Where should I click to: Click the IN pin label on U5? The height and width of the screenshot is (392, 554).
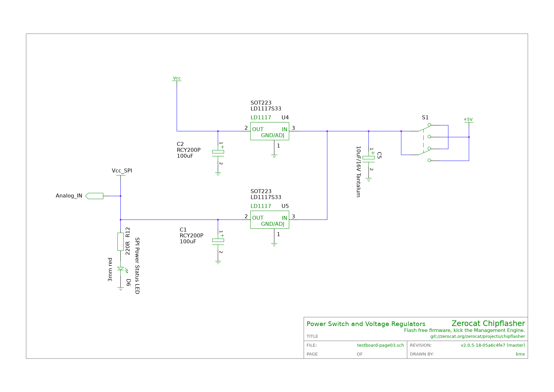[285, 218]
